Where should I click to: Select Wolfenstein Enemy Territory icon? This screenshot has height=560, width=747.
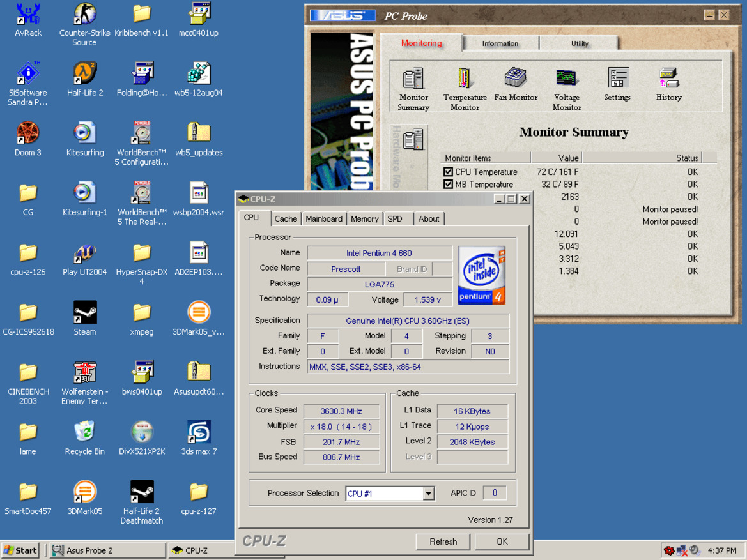(x=85, y=383)
